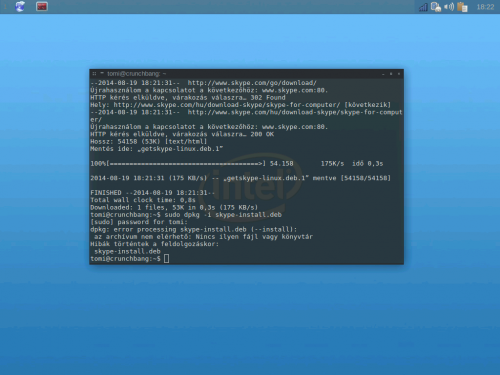Click the line 'sudo dpkg -i skype-install.deb'
This screenshot has height=375, width=500.
tap(223, 215)
